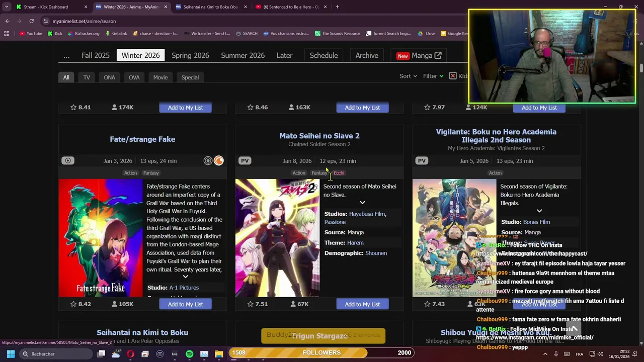The image size is (644, 362).
Task: Select the Ecchi genre tag
Action: coord(339,173)
